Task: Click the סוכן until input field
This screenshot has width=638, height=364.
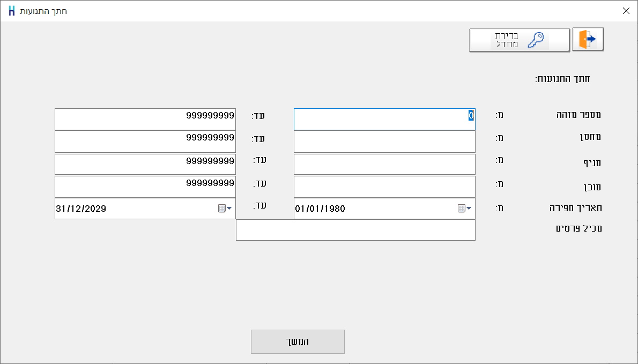Action: [145, 187]
